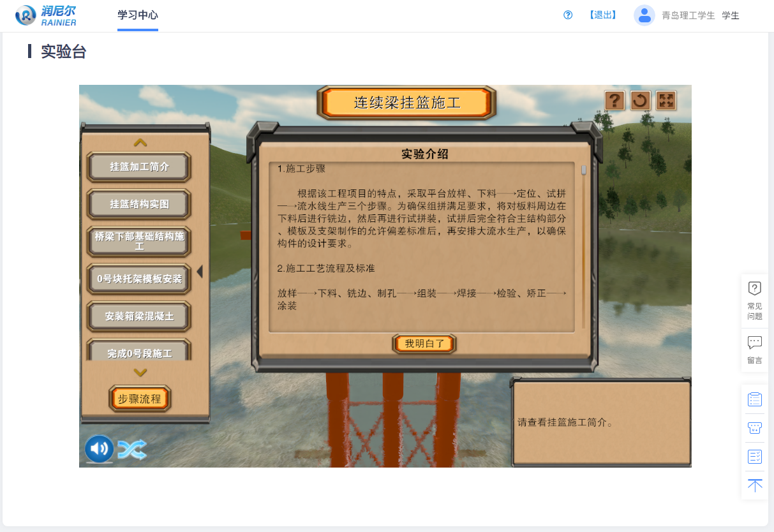Image resolution: width=774 pixels, height=532 pixels.
Task: Click the restart circular arrow icon
Action: (x=640, y=100)
